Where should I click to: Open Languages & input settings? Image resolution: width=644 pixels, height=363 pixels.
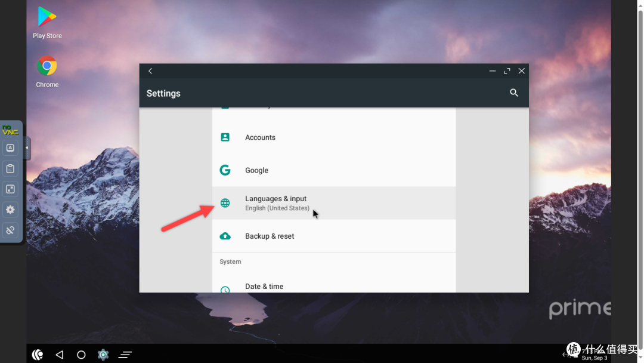click(x=333, y=203)
